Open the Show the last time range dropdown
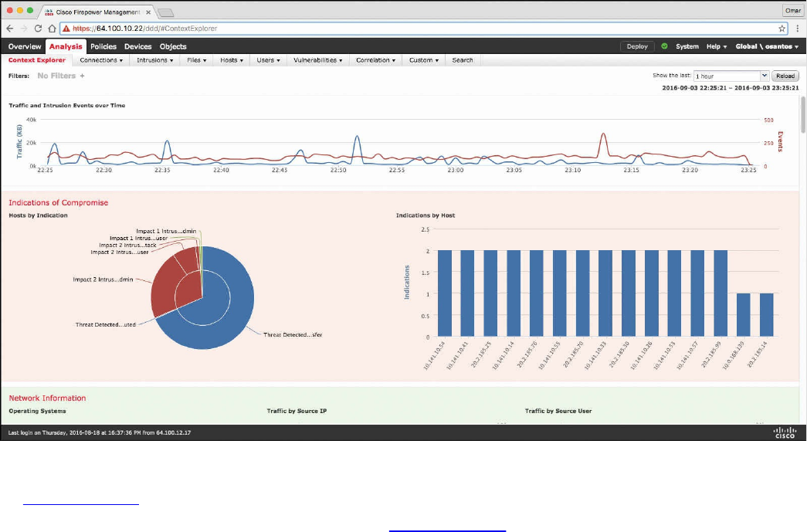Screen dimensions: 807x532 (x=731, y=76)
